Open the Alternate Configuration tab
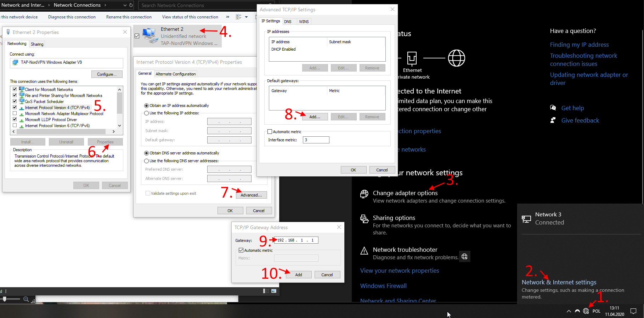Viewport: 644px width, 318px height. pyautogui.click(x=175, y=74)
